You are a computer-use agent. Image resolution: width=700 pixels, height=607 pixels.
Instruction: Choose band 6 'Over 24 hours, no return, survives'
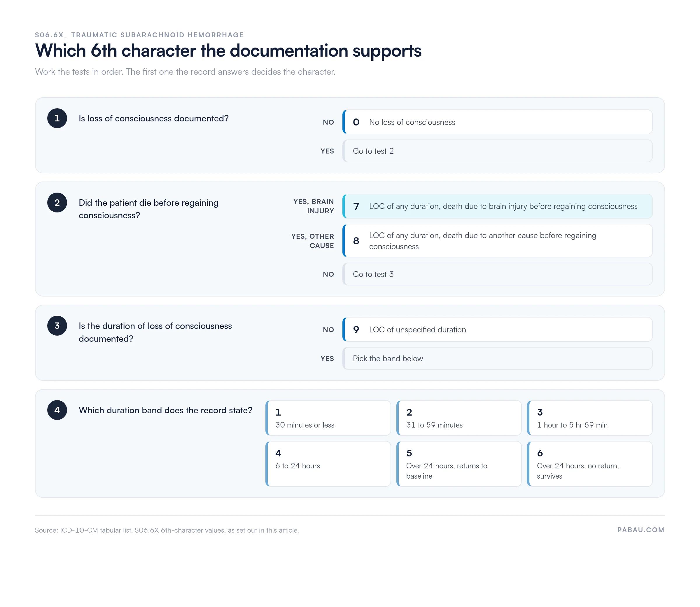(590, 464)
